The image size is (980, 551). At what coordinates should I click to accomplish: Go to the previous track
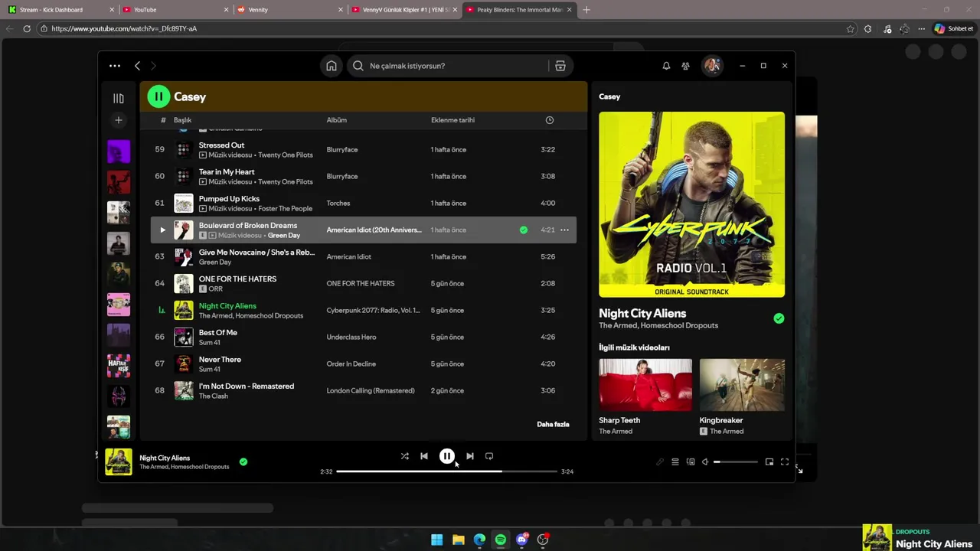coord(424,456)
